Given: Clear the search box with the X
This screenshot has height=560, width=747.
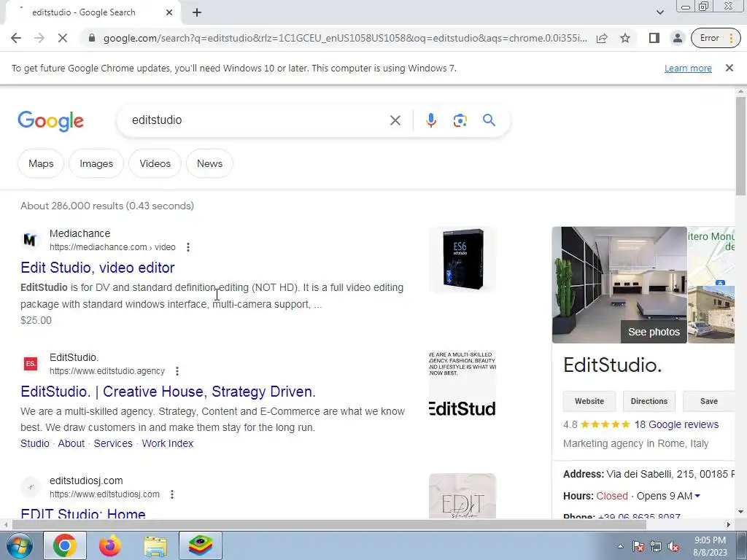Looking at the screenshot, I should [x=395, y=120].
